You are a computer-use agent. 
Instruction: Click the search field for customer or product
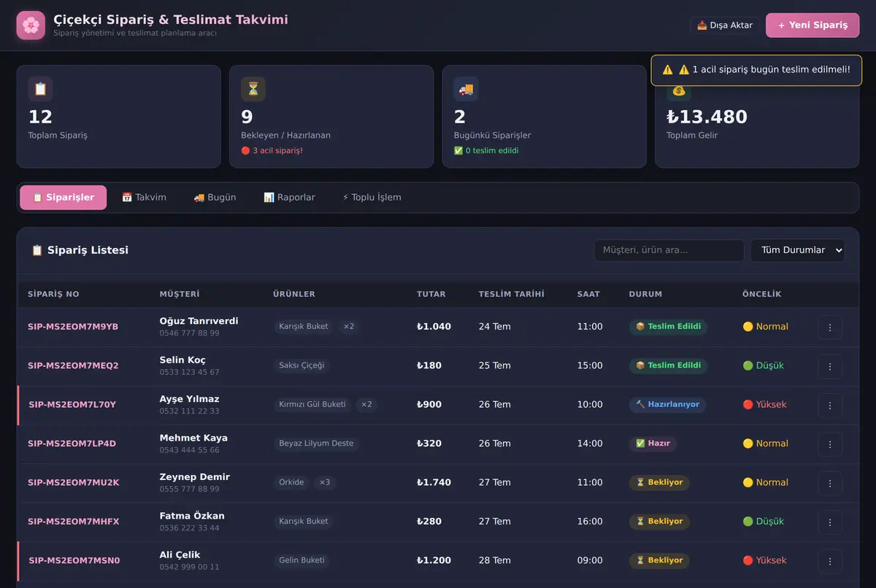point(669,250)
